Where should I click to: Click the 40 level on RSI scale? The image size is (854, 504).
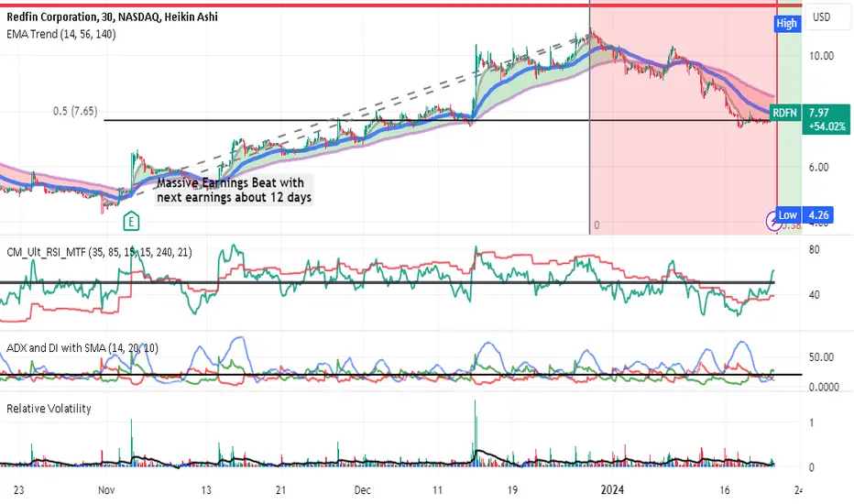click(815, 295)
